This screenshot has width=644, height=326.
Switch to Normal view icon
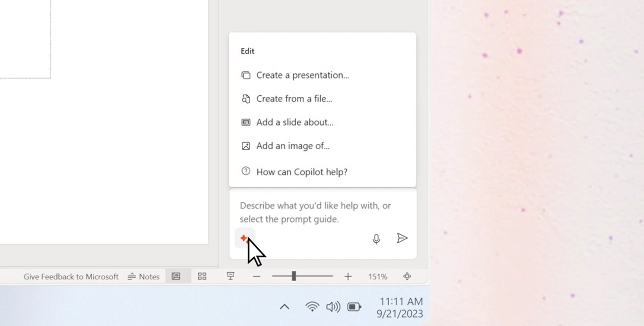176,276
